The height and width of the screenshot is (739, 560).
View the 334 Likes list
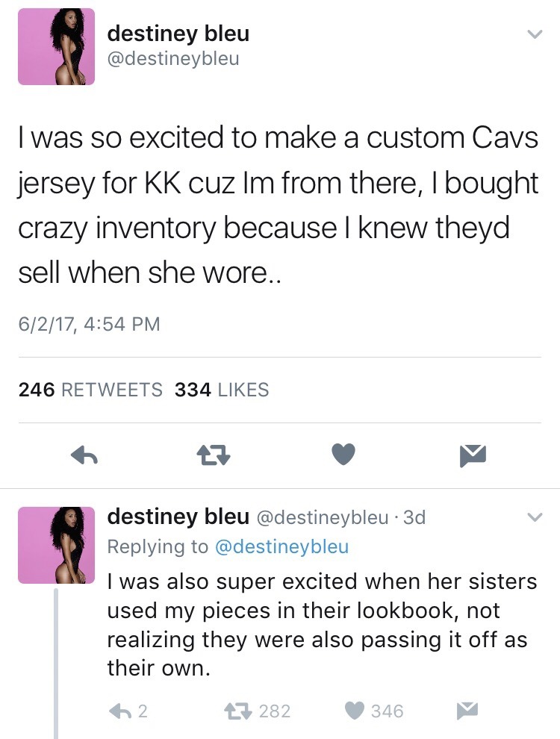(x=222, y=390)
